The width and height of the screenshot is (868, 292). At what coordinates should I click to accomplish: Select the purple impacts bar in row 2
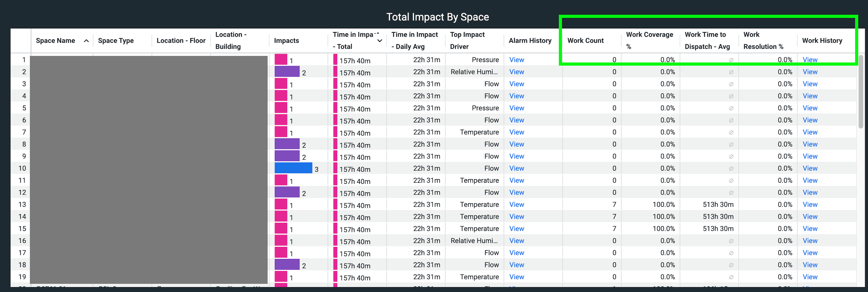click(x=287, y=72)
